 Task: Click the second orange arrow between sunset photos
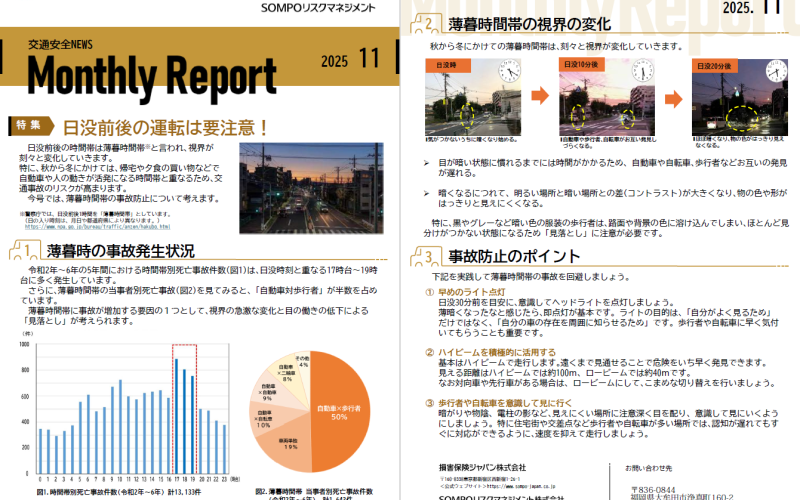click(x=675, y=96)
